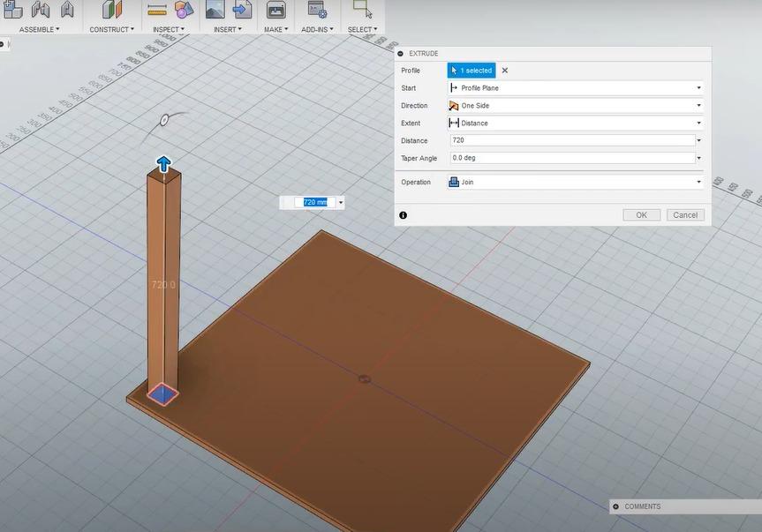Click the 'Direction' label in Extrude dialog

click(x=414, y=105)
